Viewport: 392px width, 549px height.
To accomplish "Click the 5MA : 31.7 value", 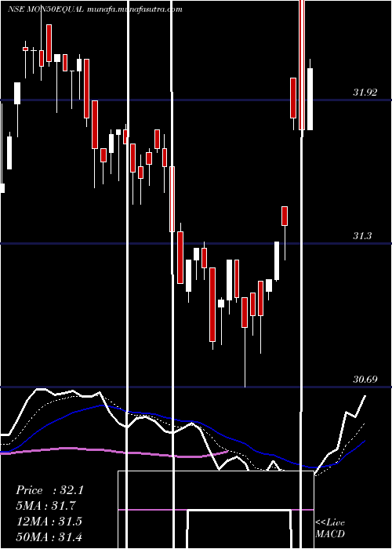I will pos(46,506).
